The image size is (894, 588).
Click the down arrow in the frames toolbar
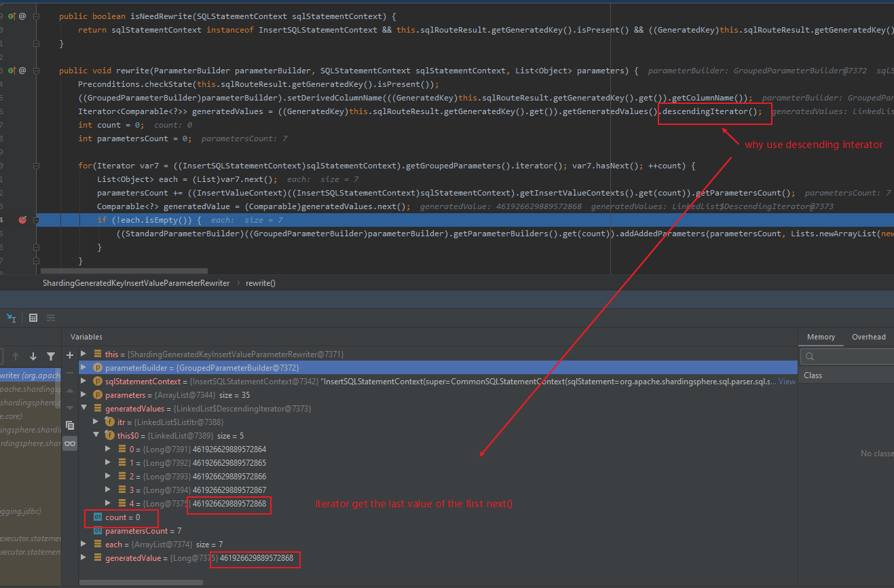pos(33,356)
